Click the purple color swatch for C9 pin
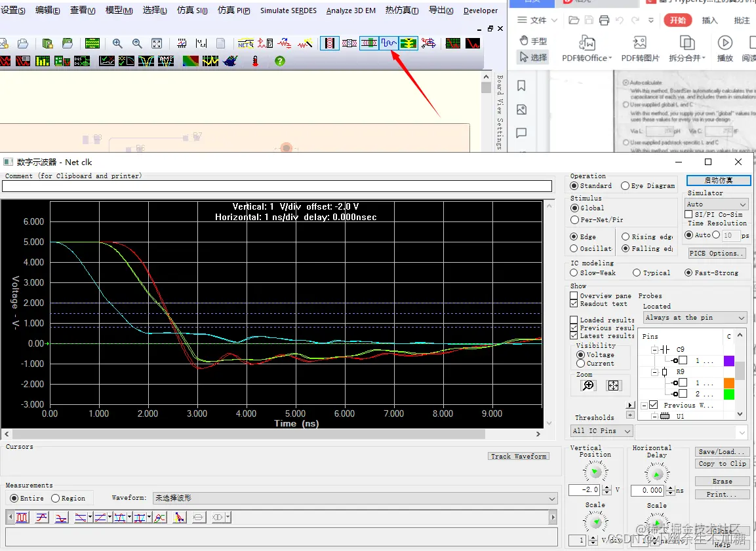Screen dimensions: 756x551 click(x=728, y=360)
